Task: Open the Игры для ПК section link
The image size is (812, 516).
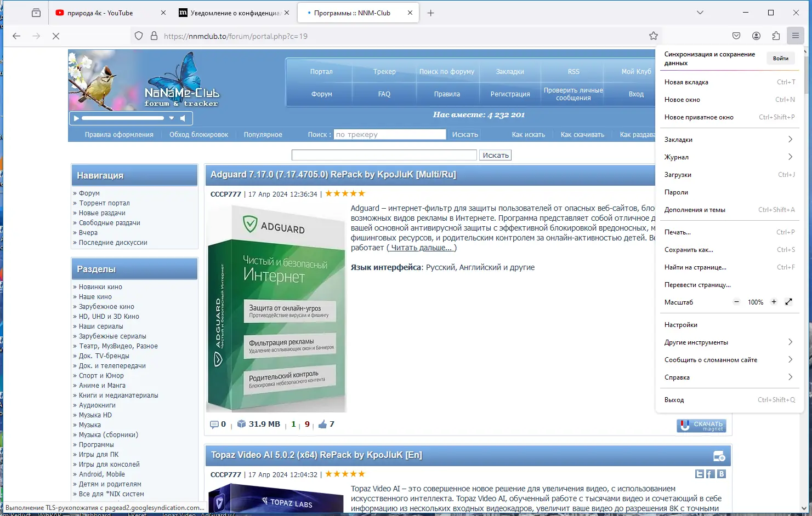Action: [x=99, y=455]
